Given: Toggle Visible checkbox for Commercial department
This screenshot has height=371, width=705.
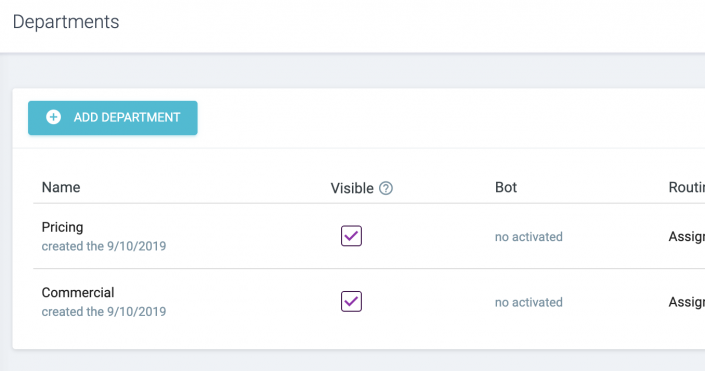Looking at the screenshot, I should 351,301.
